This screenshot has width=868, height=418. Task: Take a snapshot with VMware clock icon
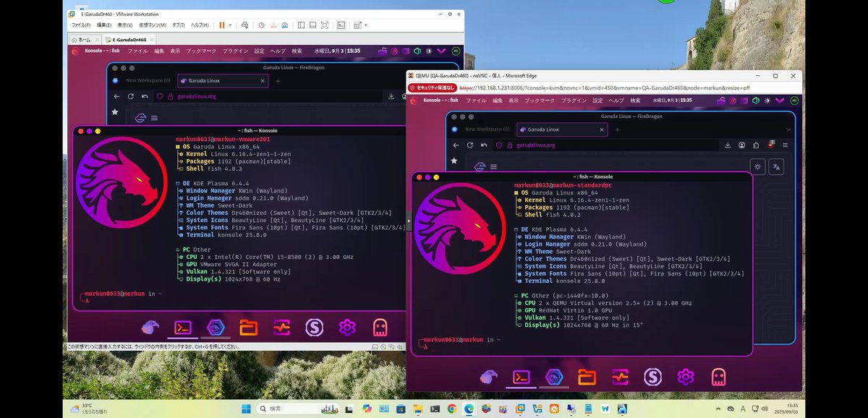click(x=261, y=25)
